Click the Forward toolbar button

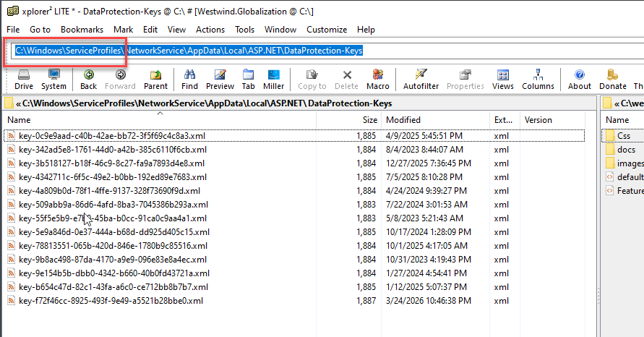pyautogui.click(x=120, y=80)
